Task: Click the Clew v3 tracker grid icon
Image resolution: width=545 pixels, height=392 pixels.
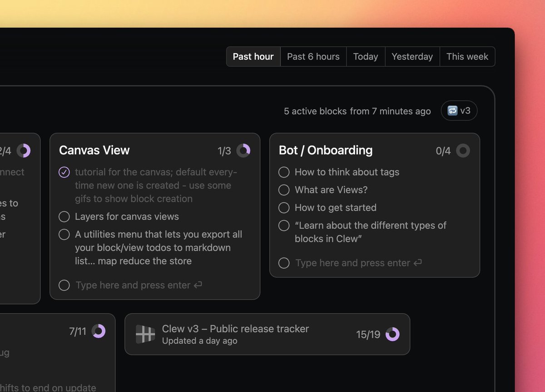Action: pyautogui.click(x=145, y=334)
